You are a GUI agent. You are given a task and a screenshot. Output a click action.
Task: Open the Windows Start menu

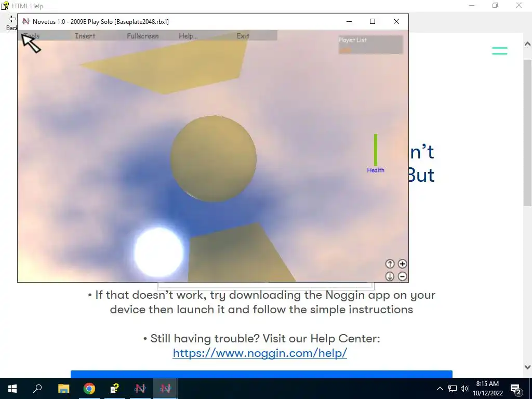(x=12, y=389)
